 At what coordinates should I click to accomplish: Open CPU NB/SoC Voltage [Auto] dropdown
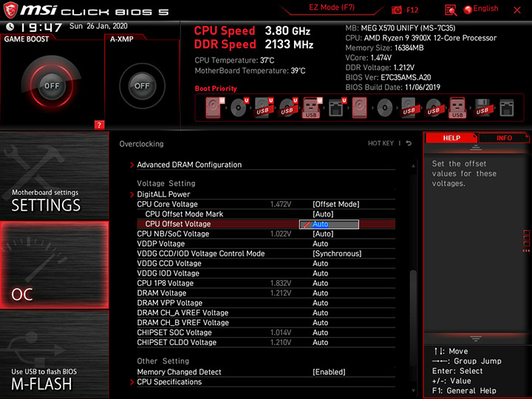click(x=323, y=233)
